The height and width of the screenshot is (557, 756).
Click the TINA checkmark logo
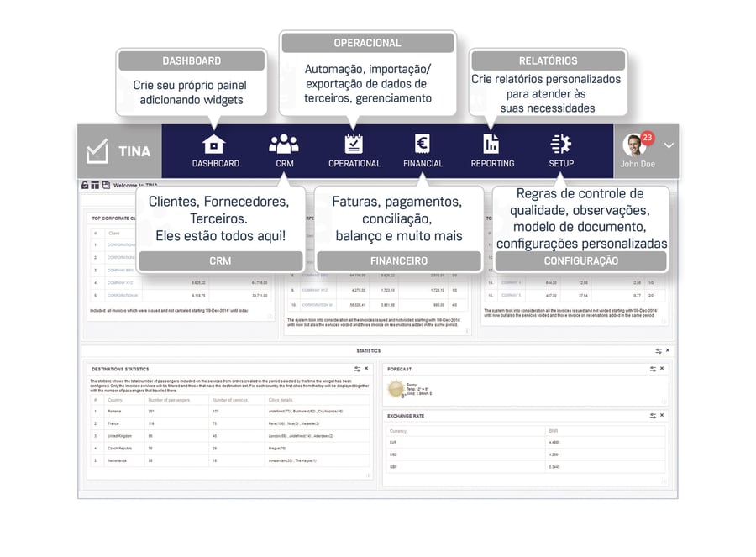[97, 151]
